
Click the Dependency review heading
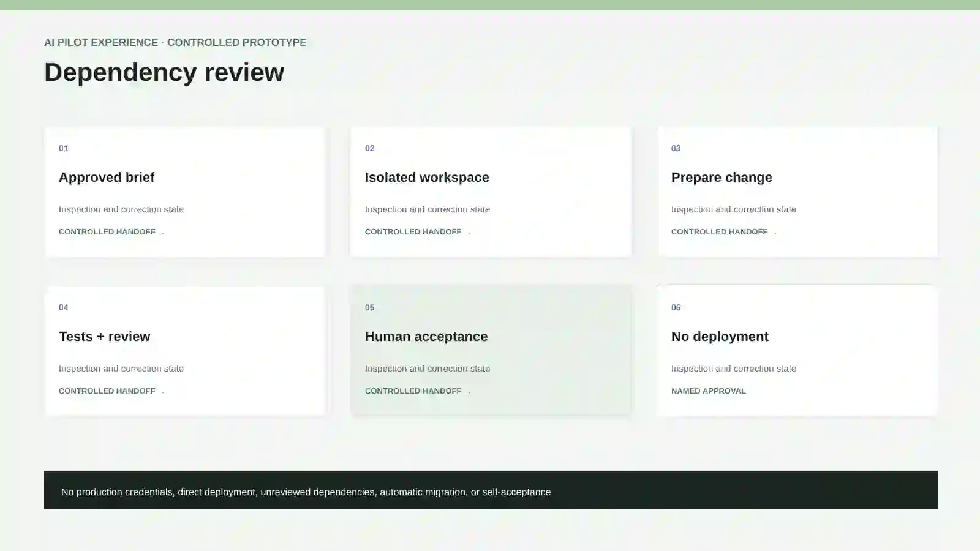tap(164, 72)
